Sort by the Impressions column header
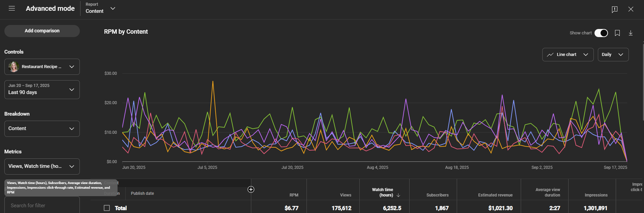This screenshot has height=213, width=644. pyautogui.click(x=596, y=195)
